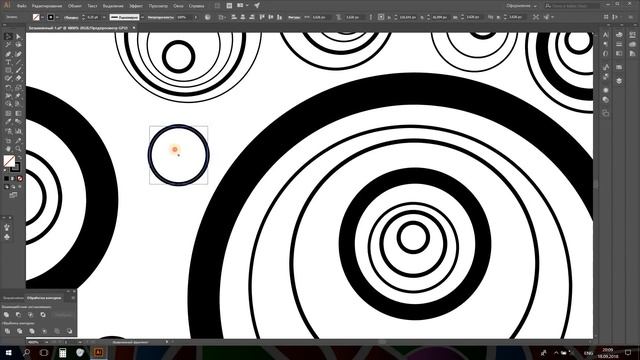Open the Окно menu
640x360 pixels.
(178, 6)
